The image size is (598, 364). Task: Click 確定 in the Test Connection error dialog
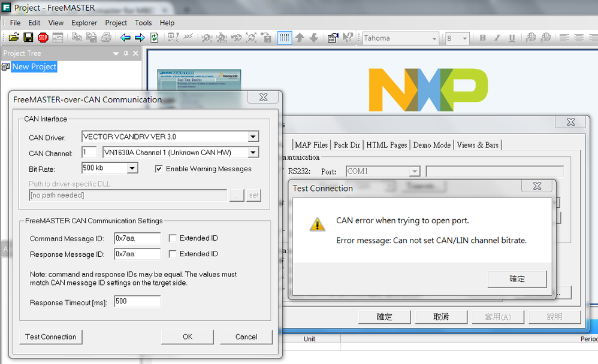point(517,279)
